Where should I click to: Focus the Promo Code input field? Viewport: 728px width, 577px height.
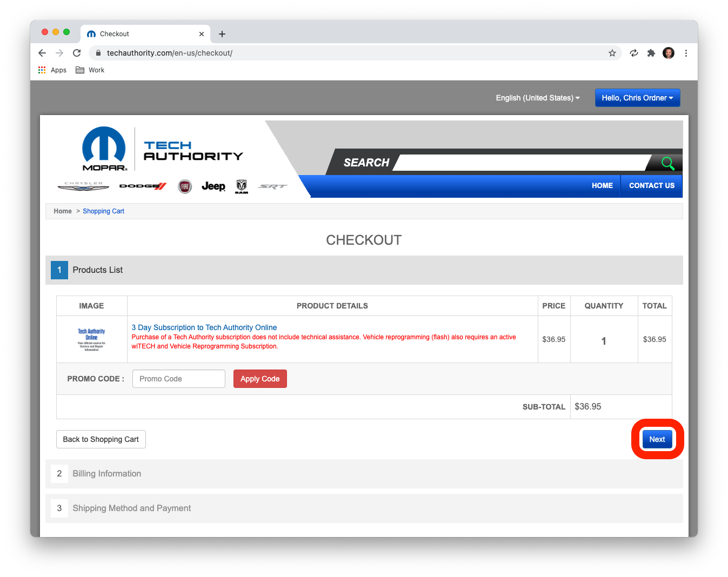click(179, 379)
